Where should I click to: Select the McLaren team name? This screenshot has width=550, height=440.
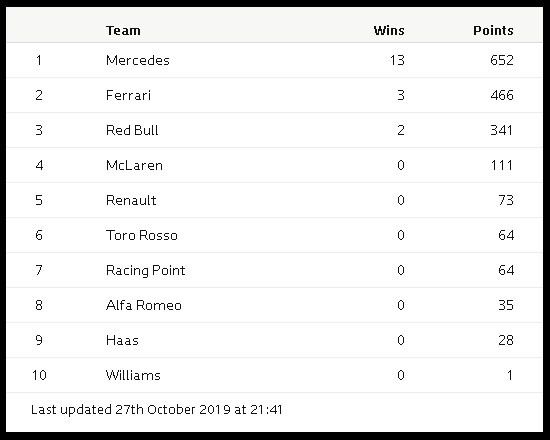coord(134,165)
